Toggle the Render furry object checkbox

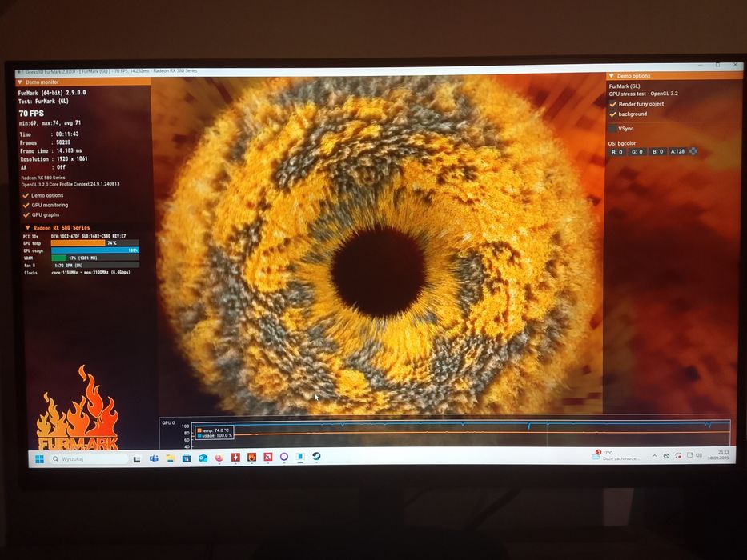point(613,104)
